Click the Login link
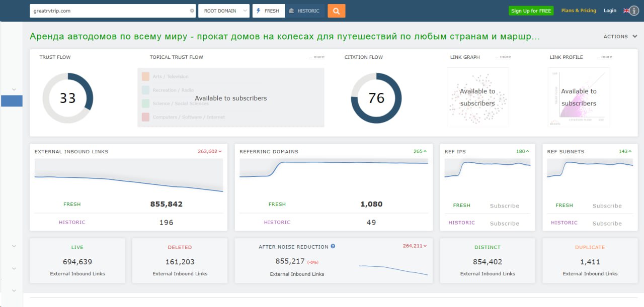The image size is (644, 307). [x=610, y=11]
